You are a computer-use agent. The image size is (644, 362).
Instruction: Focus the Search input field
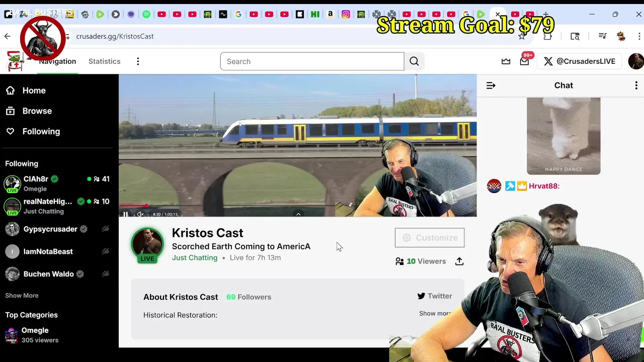tap(312, 61)
